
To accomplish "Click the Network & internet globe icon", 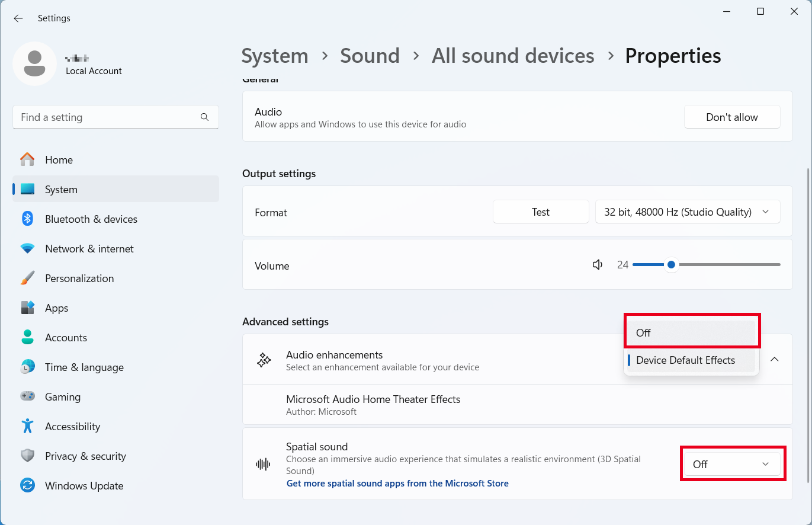I will tap(27, 248).
